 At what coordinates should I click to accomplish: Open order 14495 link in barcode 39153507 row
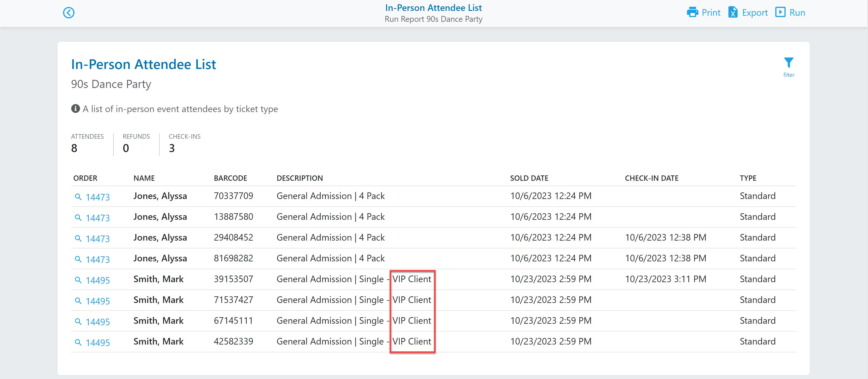coord(98,280)
